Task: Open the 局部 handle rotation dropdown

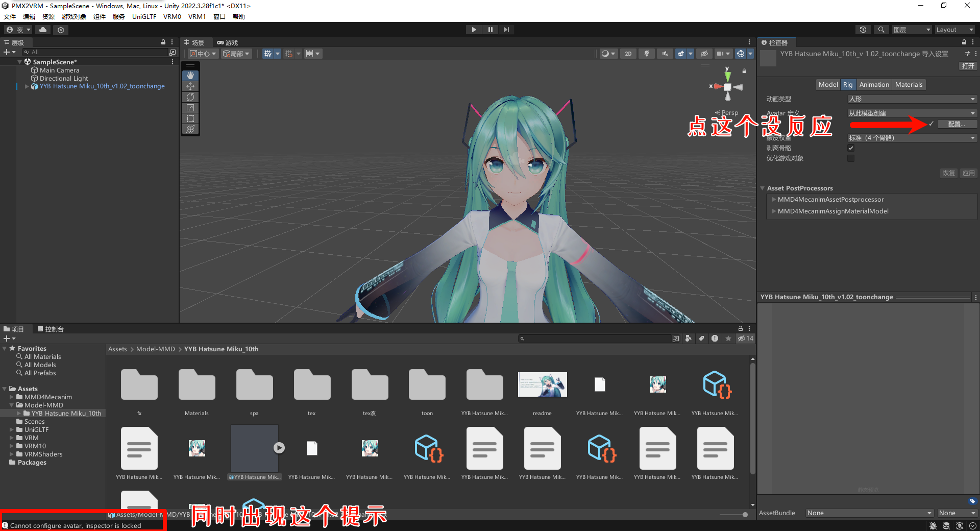Action: pos(236,54)
